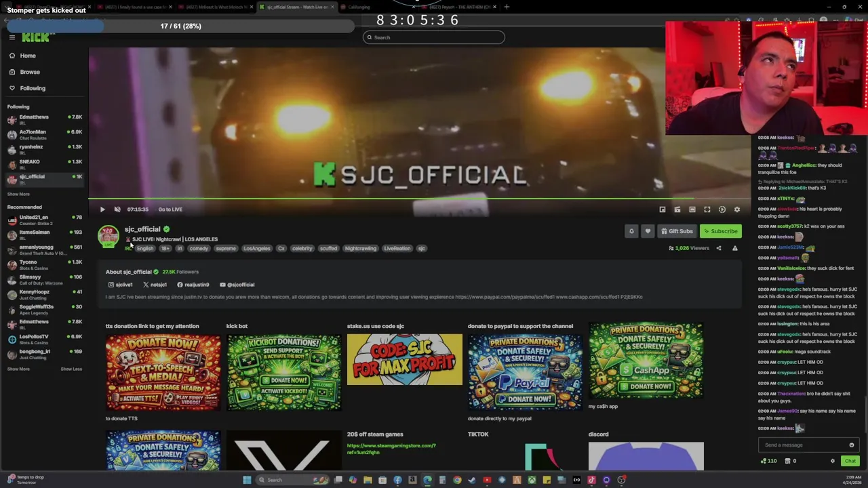Toggle the follow heart for sjc_official
The image size is (868, 488).
point(648,231)
